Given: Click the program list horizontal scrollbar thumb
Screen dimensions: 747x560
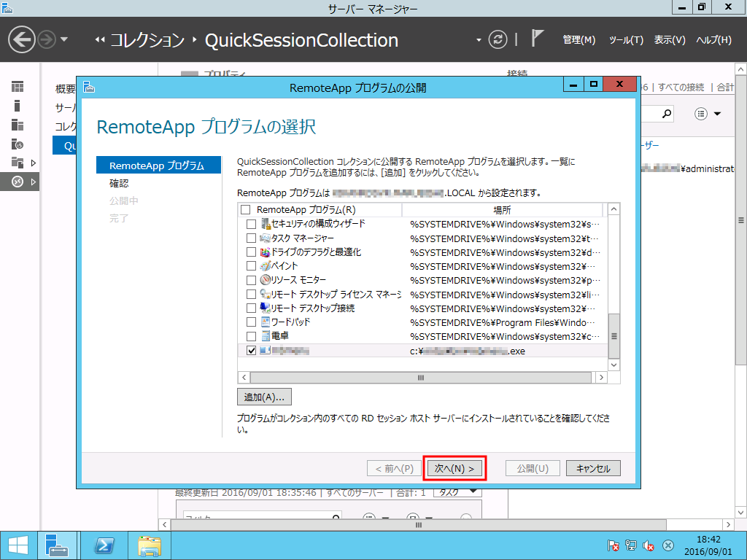Looking at the screenshot, I should pos(421,378).
